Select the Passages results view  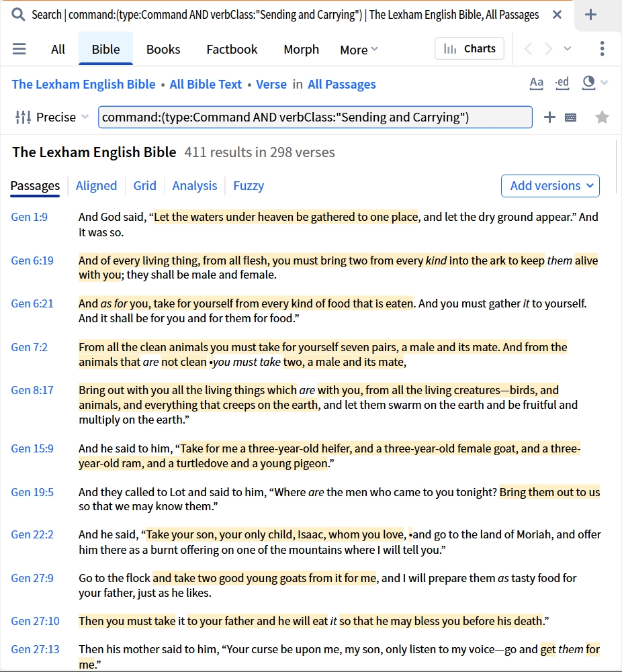[35, 185]
